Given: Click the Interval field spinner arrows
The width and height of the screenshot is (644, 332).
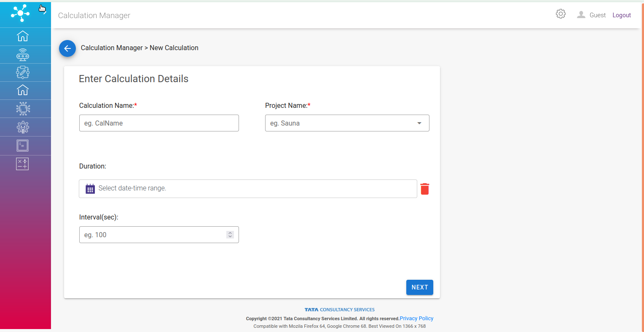Looking at the screenshot, I should [230, 235].
